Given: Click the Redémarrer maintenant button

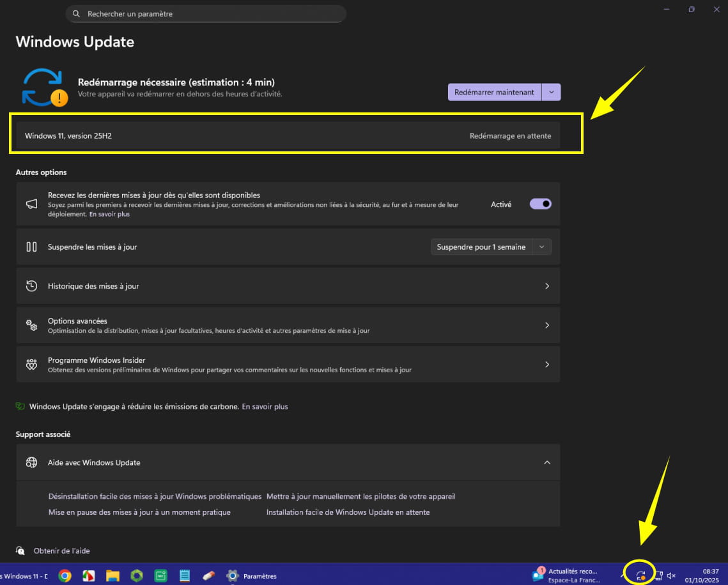Looking at the screenshot, I should tap(494, 92).
